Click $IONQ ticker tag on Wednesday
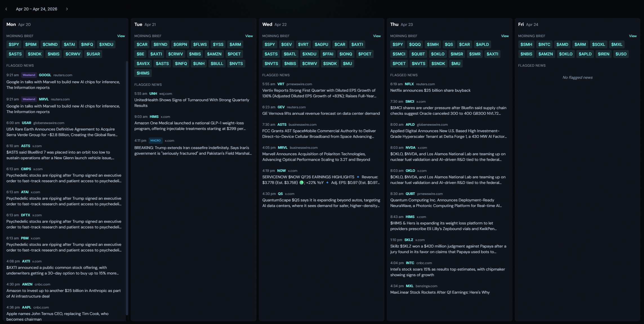 346,54
